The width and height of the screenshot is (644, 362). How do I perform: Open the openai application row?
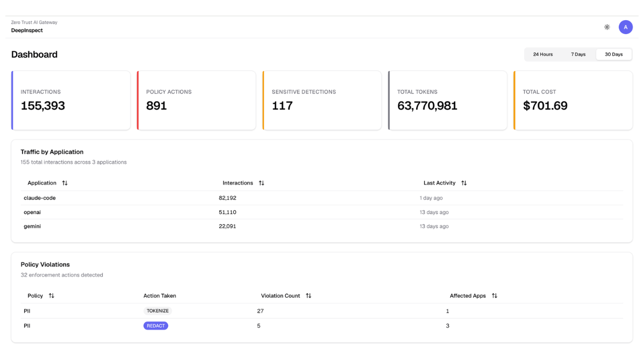point(322,212)
